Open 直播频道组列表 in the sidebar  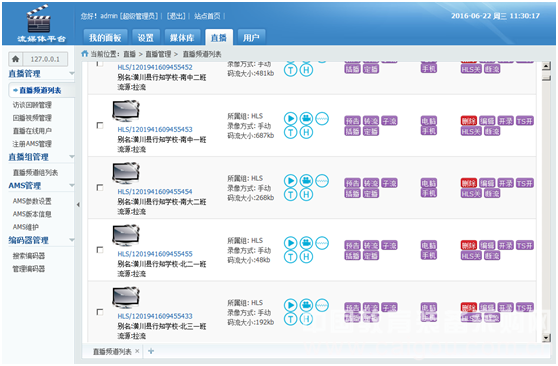(35, 173)
